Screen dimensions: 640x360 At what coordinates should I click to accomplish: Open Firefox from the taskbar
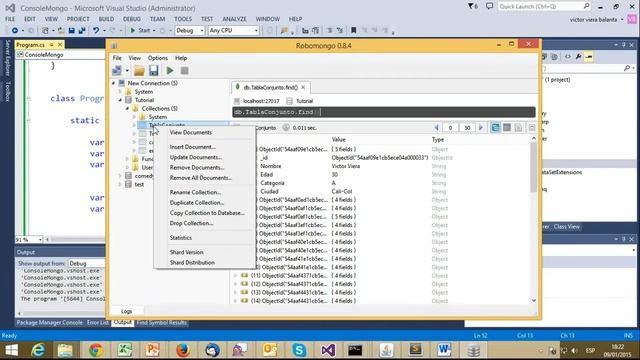tap(183, 350)
